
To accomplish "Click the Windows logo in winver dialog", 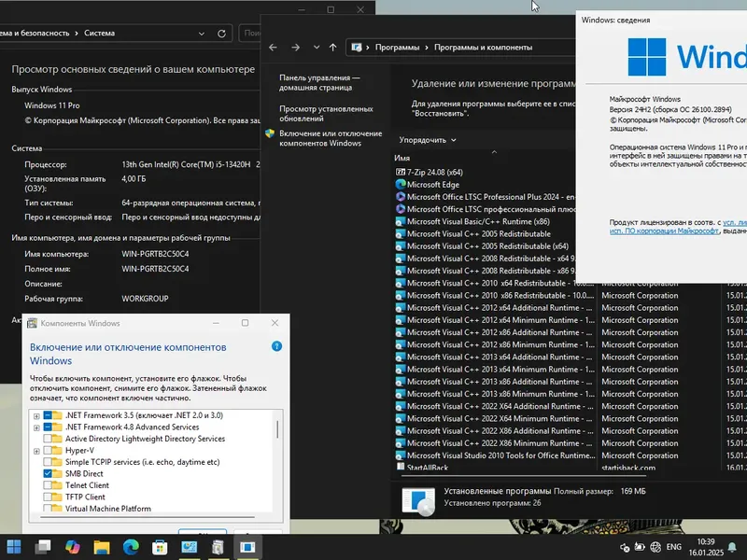I will click(646, 57).
